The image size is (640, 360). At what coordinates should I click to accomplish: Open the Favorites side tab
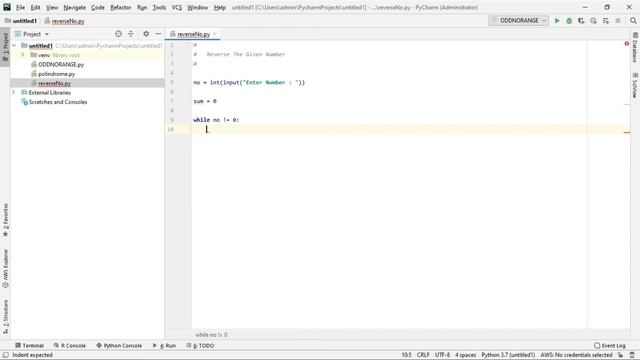[5, 220]
